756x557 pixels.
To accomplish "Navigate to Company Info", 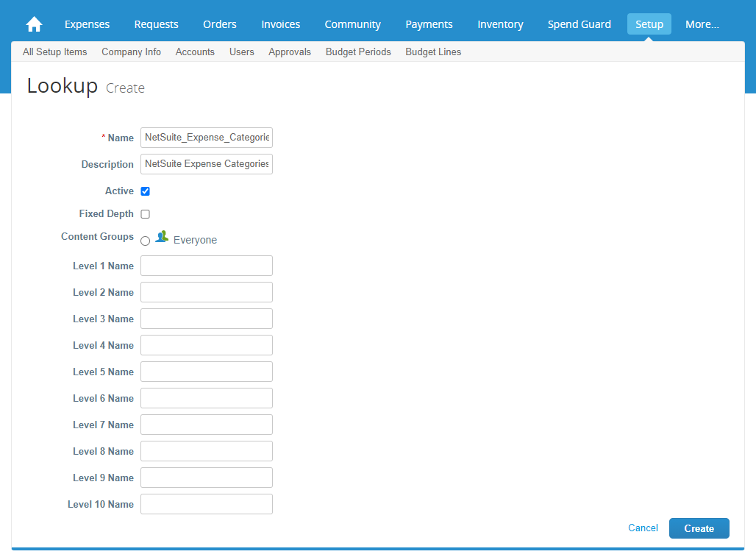I will click(131, 52).
